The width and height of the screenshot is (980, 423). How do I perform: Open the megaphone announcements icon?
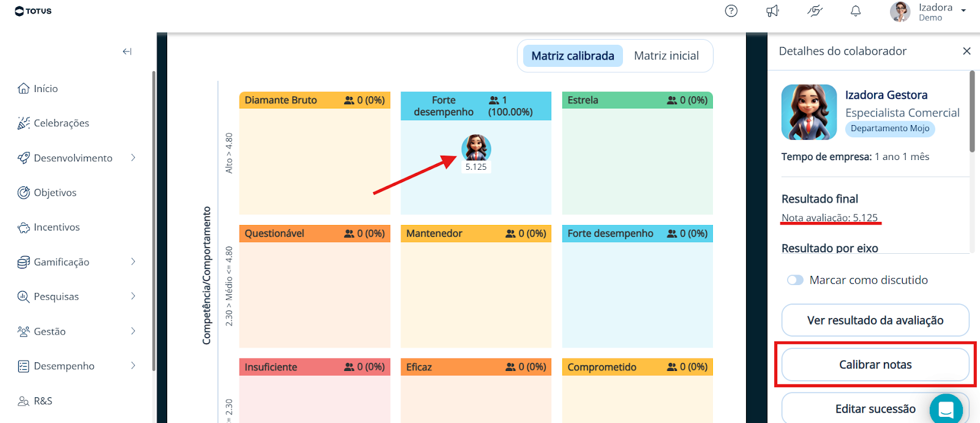pyautogui.click(x=772, y=11)
